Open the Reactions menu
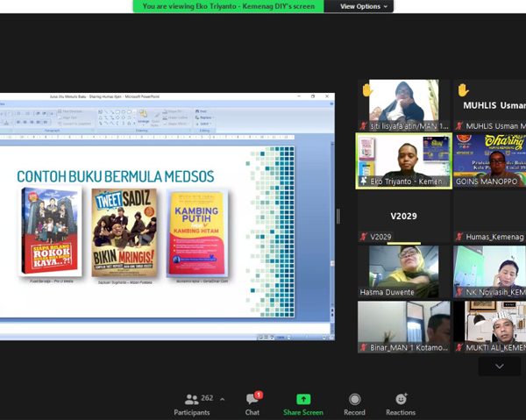 coord(401,403)
